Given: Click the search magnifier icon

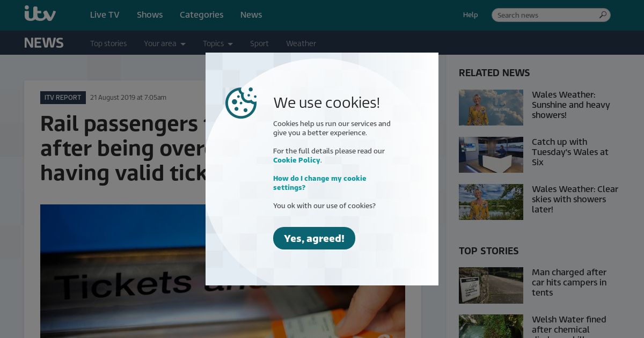Looking at the screenshot, I should tap(603, 15).
